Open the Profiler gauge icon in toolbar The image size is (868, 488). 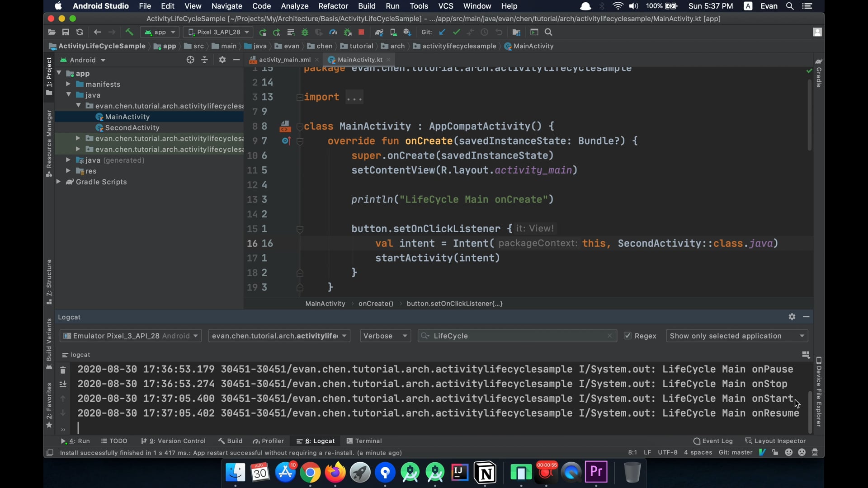333,32
